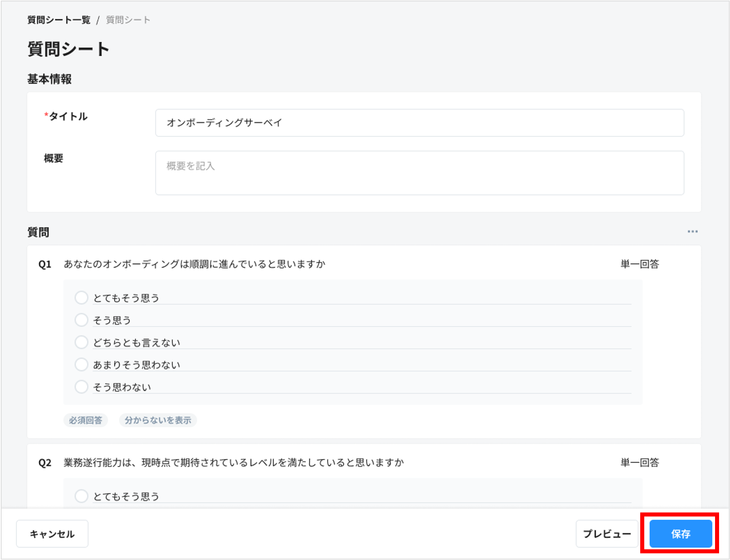Open the survey preview via プレビュー
Image resolution: width=730 pixels, height=560 pixels.
click(x=607, y=533)
